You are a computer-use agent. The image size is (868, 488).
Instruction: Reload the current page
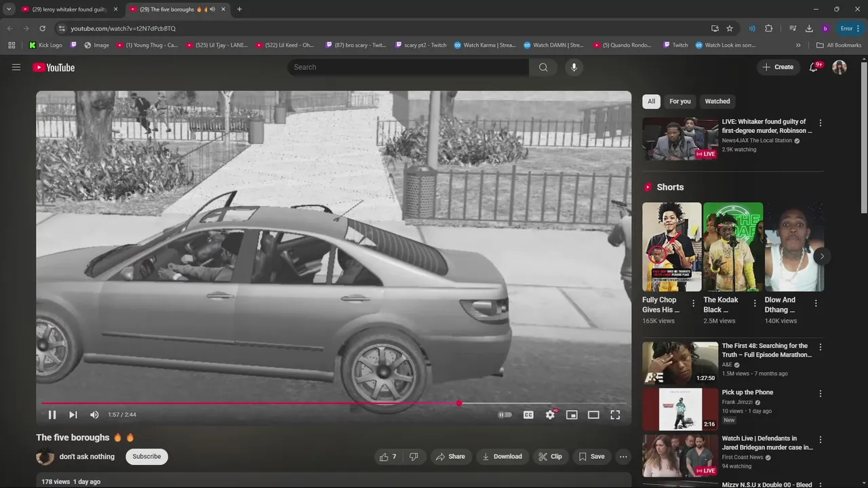coord(42,28)
